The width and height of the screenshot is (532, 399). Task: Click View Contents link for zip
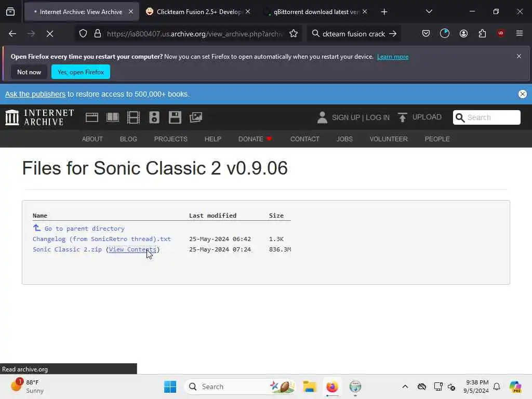(x=132, y=249)
